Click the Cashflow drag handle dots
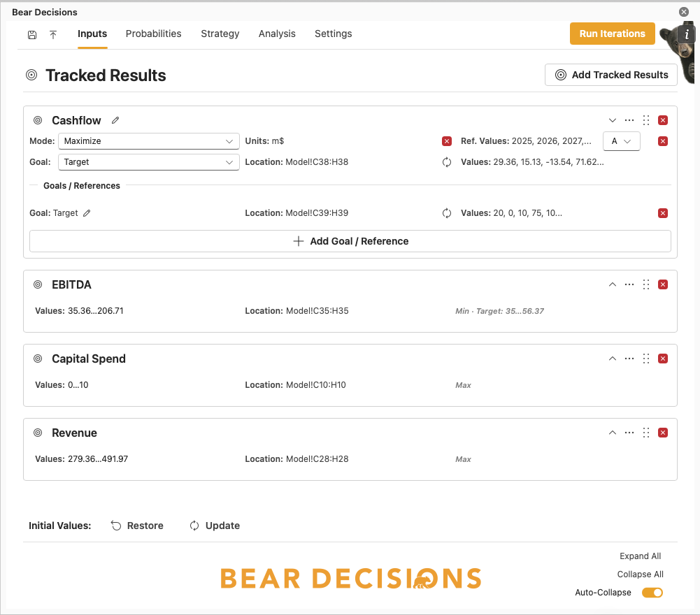This screenshot has width=700, height=615. pyautogui.click(x=646, y=120)
